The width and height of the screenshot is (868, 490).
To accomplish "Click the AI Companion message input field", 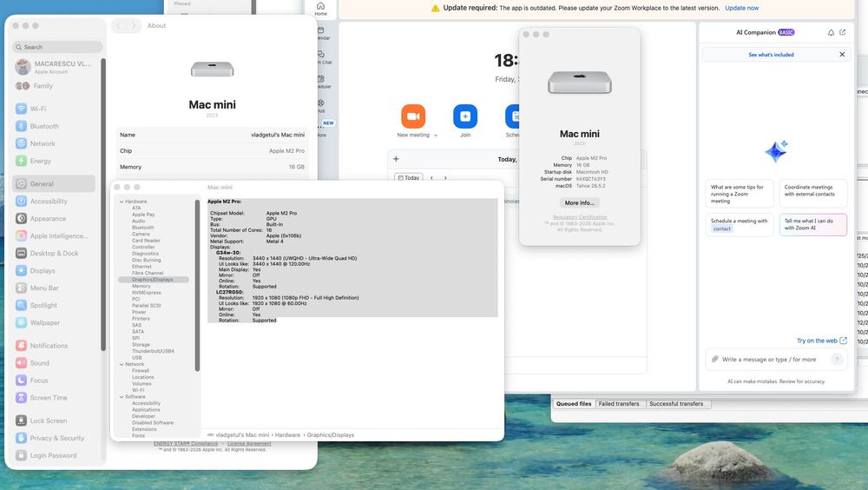I will click(777, 359).
